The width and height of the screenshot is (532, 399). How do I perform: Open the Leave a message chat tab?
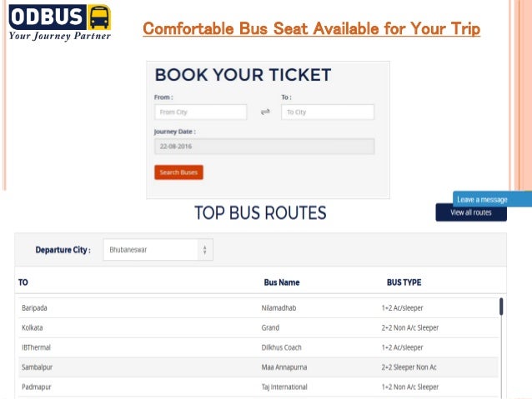[491, 199]
